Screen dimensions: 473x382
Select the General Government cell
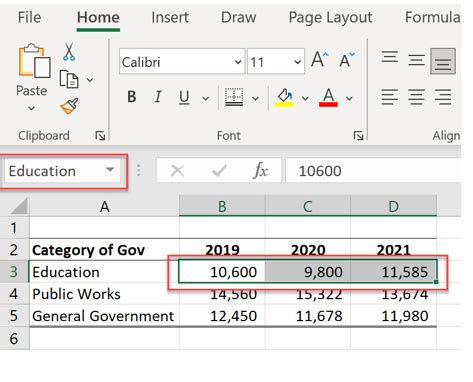[x=104, y=316]
